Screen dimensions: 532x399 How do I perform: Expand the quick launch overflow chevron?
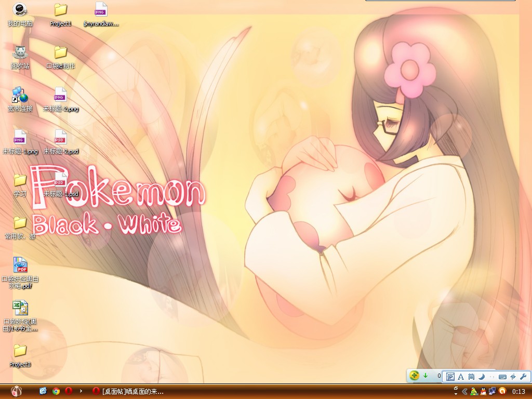[x=81, y=391]
